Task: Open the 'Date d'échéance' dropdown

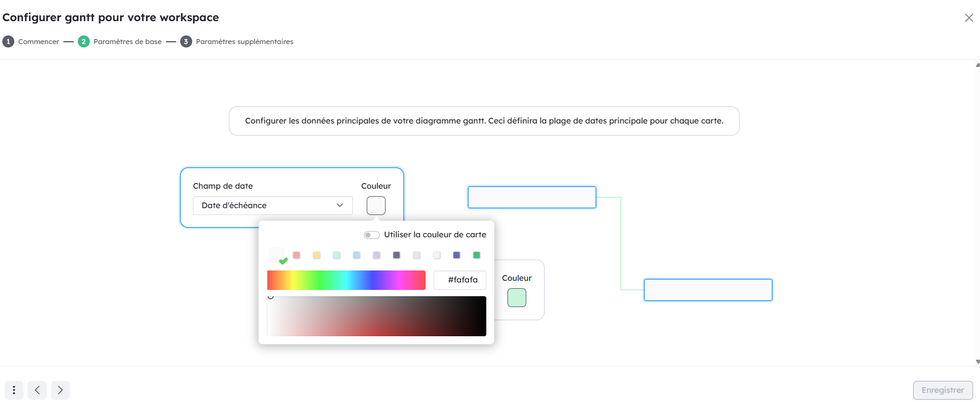Action: click(272, 205)
